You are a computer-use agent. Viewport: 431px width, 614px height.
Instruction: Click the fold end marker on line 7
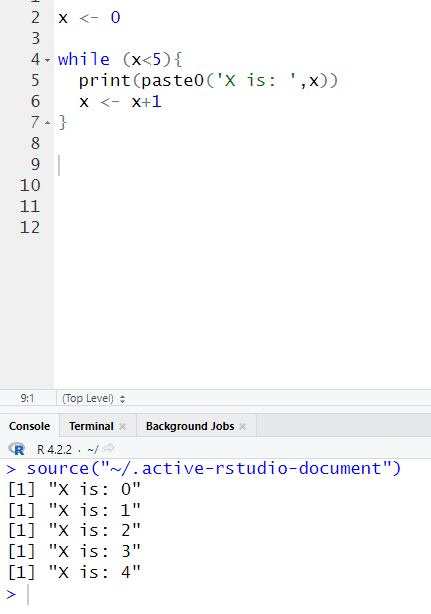click(47, 123)
